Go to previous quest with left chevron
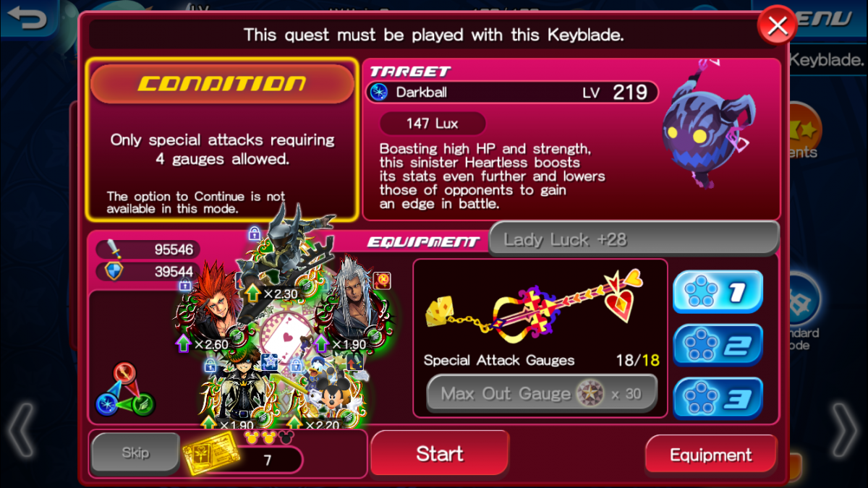Image resolution: width=868 pixels, height=488 pixels. 20,429
